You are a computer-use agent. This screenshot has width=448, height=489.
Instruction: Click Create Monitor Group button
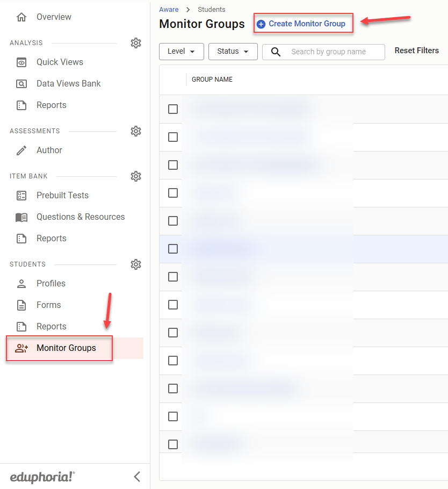click(x=301, y=24)
